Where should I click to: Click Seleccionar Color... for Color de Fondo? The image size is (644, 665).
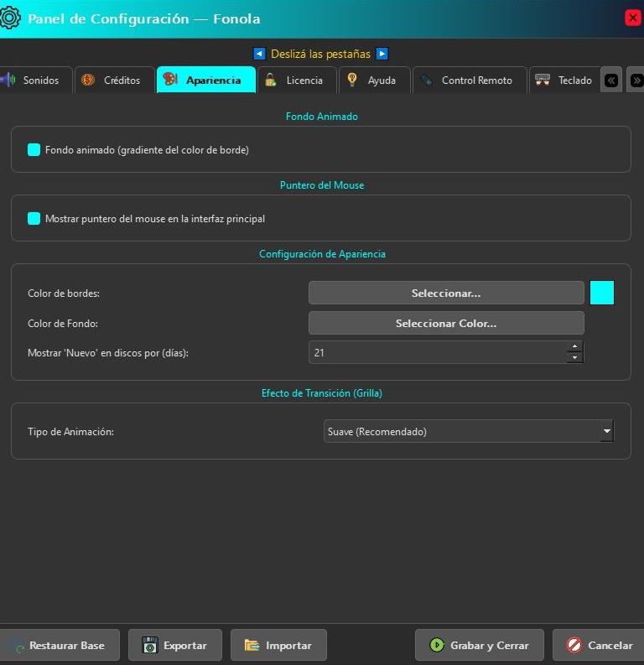pyautogui.click(x=446, y=323)
